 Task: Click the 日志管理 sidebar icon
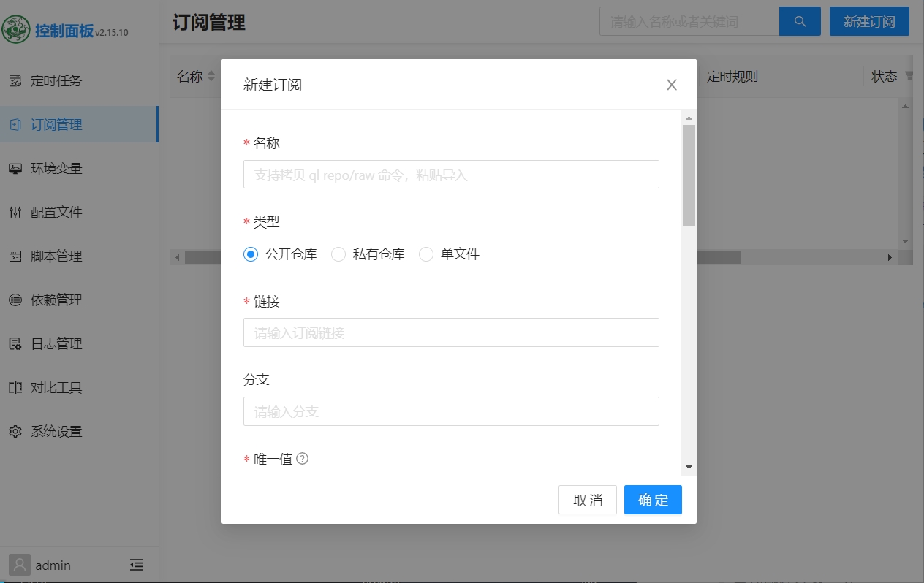(x=15, y=343)
